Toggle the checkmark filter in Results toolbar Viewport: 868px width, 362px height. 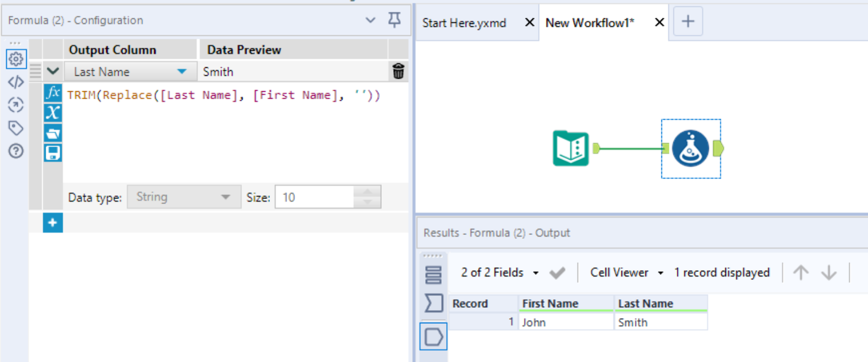pyautogui.click(x=558, y=272)
